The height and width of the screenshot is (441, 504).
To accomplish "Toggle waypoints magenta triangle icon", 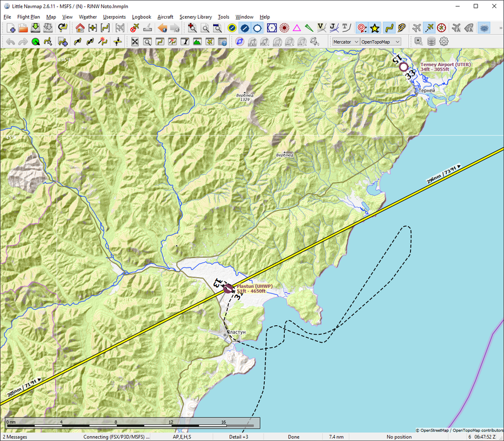I will 297,28.
